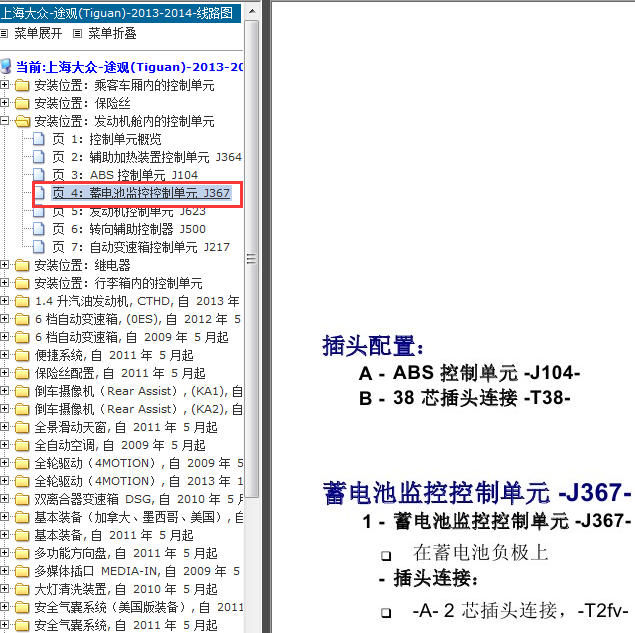This screenshot has width=635, height=633.
Task: Click text -A- 2 芯插头连接, -T2fv-
Action: click(x=520, y=610)
